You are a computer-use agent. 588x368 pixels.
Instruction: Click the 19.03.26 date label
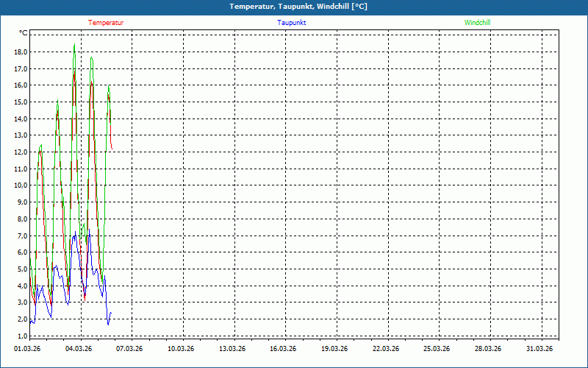(x=334, y=349)
